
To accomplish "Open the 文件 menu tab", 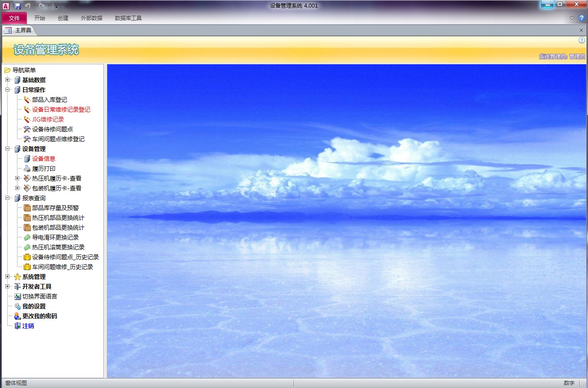I will click(x=14, y=18).
